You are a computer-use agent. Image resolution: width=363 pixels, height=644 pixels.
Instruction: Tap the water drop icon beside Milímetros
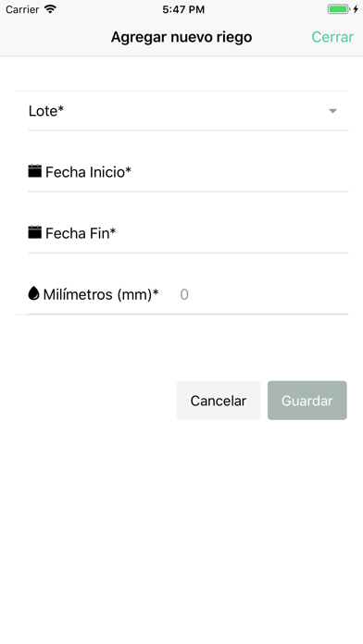[33, 293]
